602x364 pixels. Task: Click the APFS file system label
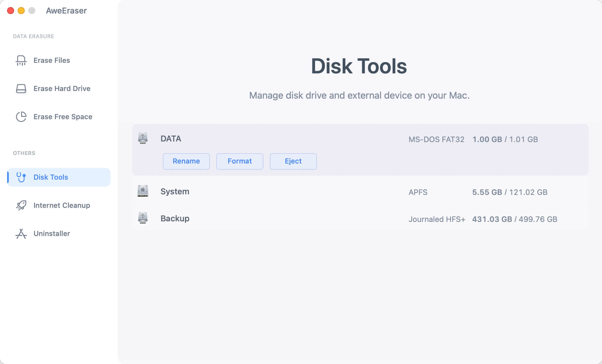(418, 192)
